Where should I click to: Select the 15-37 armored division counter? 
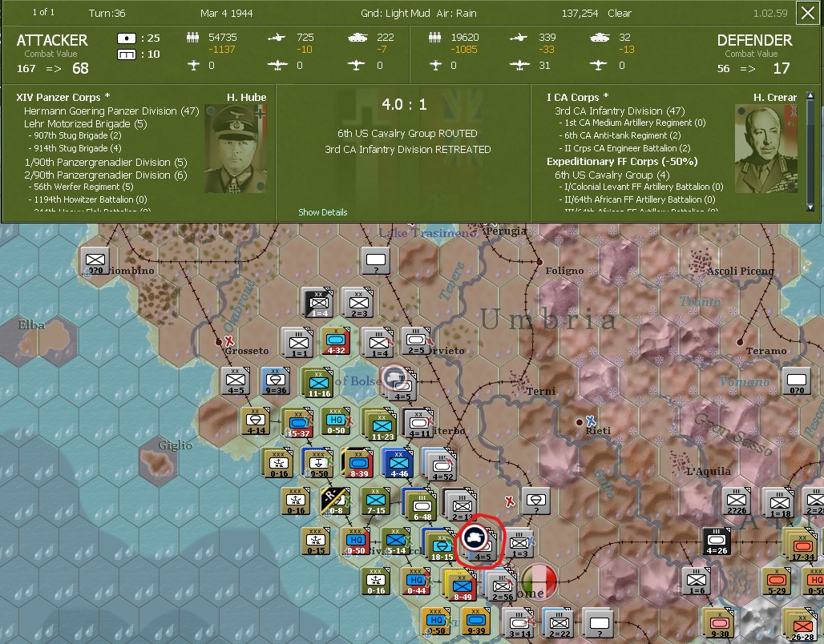[x=298, y=424]
